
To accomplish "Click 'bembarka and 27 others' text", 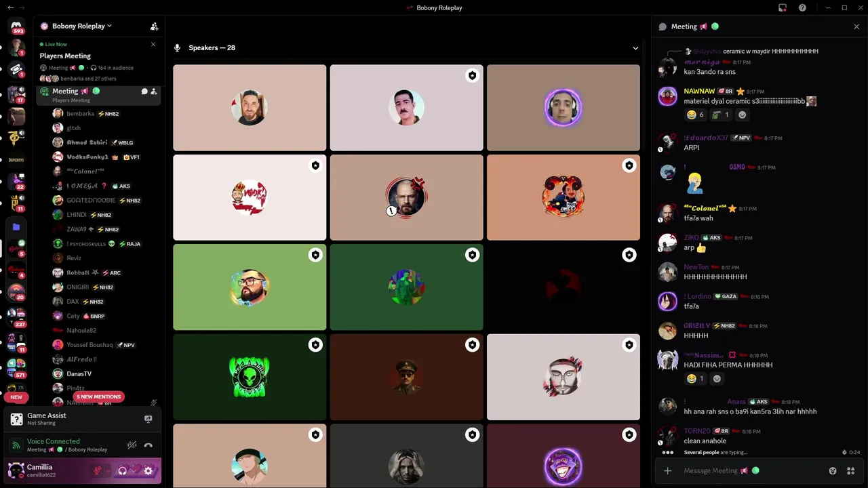I will (88, 79).
